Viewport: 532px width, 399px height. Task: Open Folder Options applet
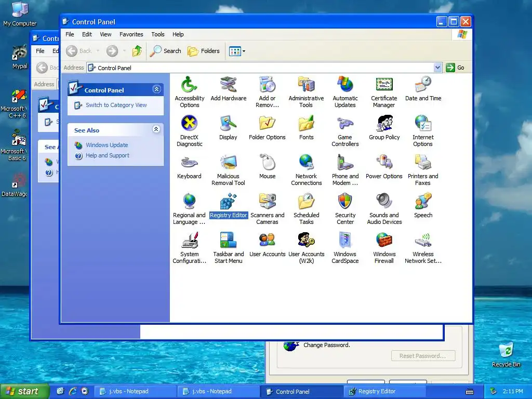267,128
